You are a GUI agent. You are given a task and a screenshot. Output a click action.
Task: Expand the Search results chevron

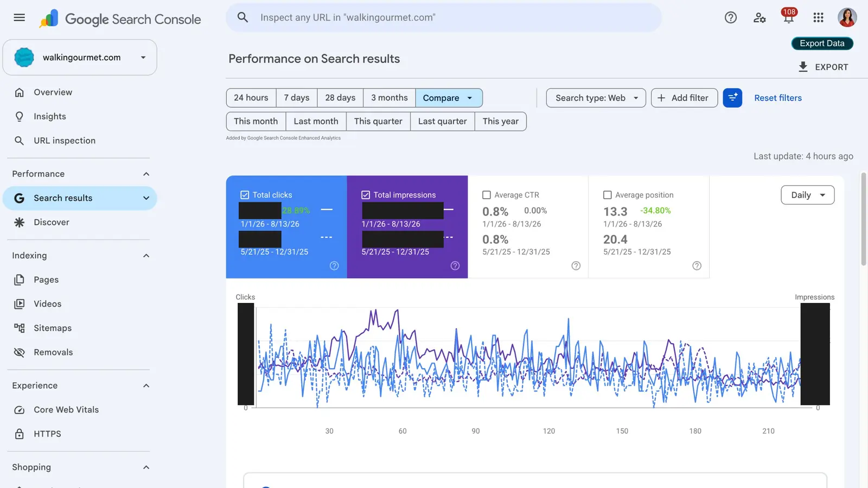pos(146,198)
